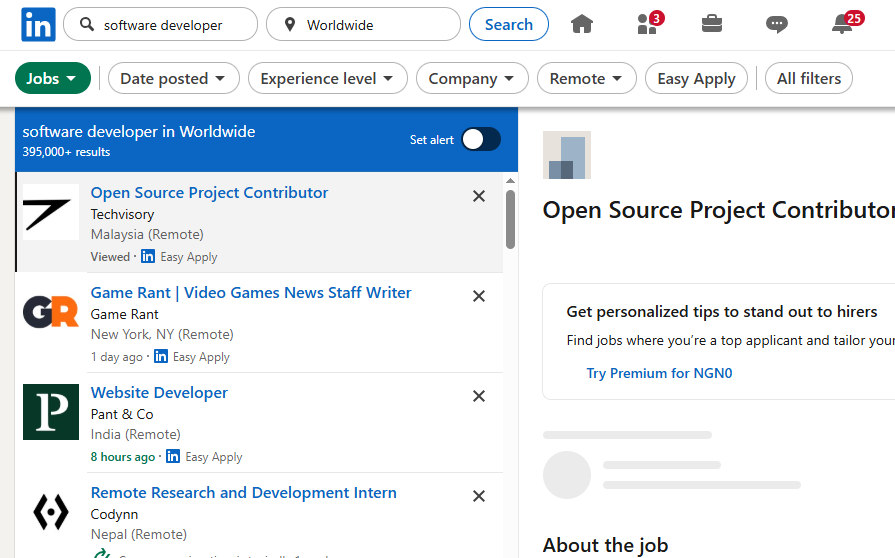Click the 1 day ago timestamp
The image size is (895, 558).
pyautogui.click(x=116, y=357)
